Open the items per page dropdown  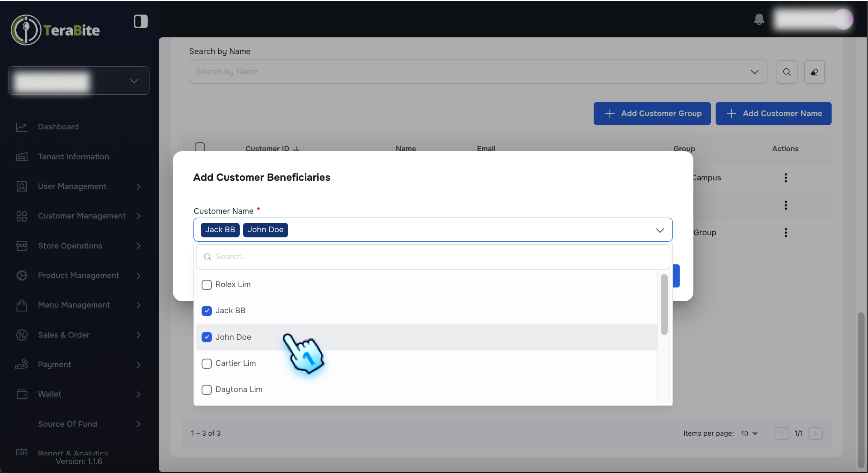[x=749, y=433]
